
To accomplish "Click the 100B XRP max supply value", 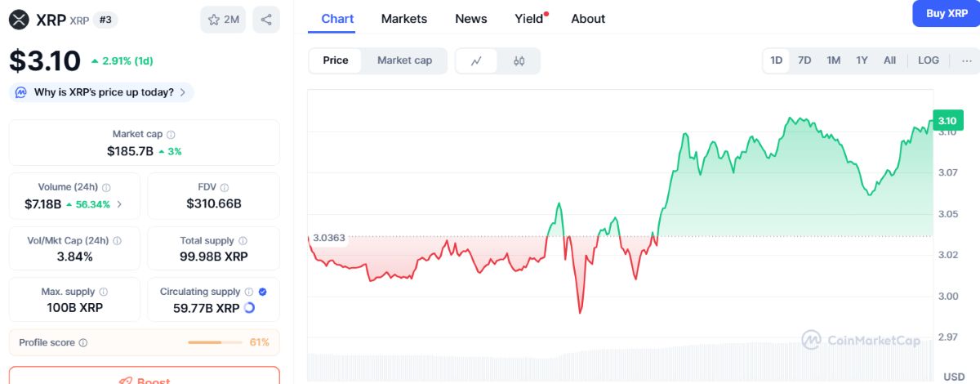I will tap(74, 308).
